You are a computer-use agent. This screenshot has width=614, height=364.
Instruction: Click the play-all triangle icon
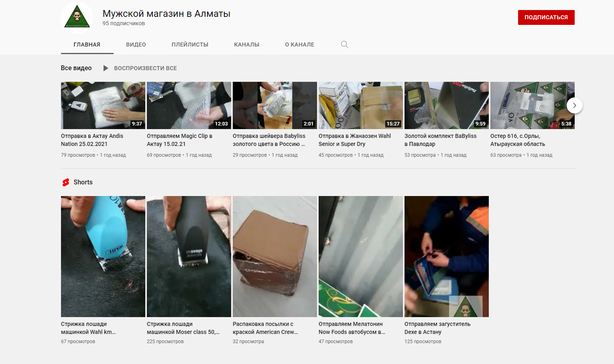(x=106, y=68)
